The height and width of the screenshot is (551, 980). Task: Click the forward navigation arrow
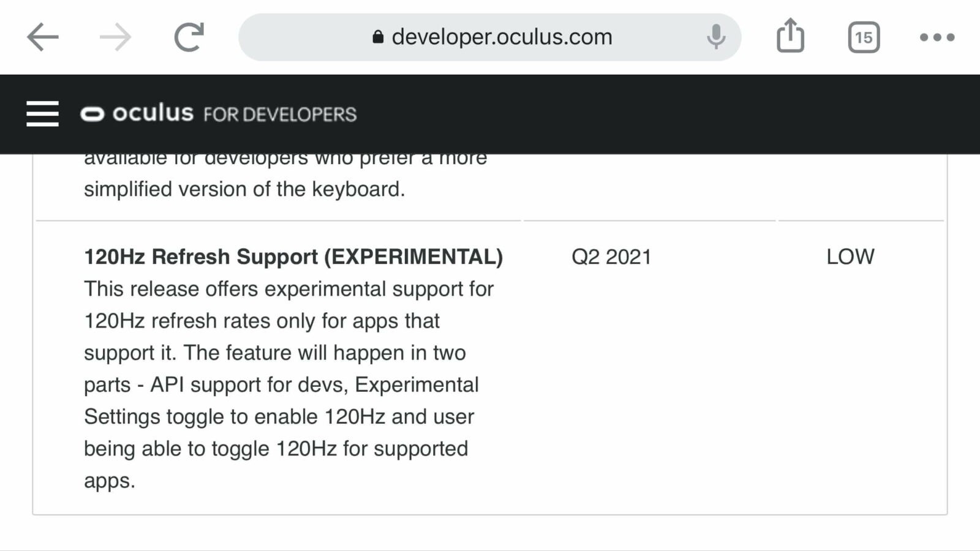tap(115, 37)
